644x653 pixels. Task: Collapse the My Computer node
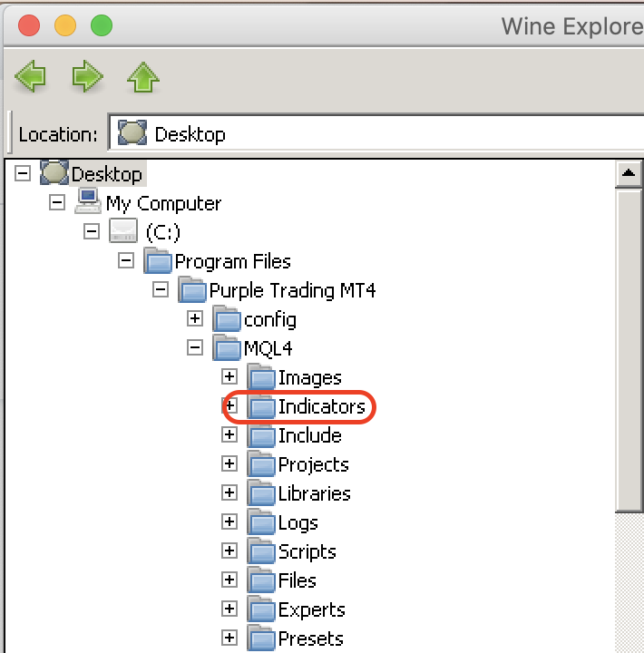click(57, 203)
